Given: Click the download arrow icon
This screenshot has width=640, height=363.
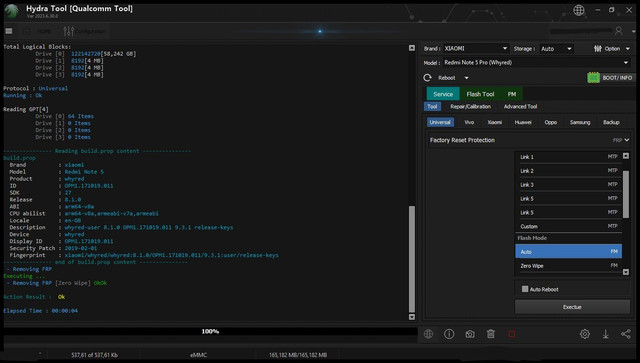Looking at the screenshot, I should coord(605,334).
